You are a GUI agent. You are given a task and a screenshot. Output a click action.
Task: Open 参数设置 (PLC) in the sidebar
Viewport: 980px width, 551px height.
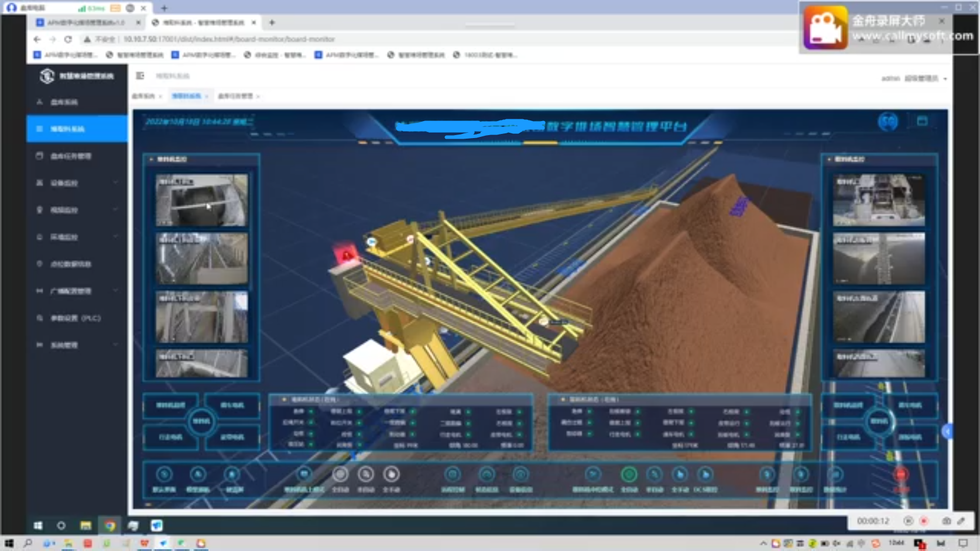click(x=75, y=318)
